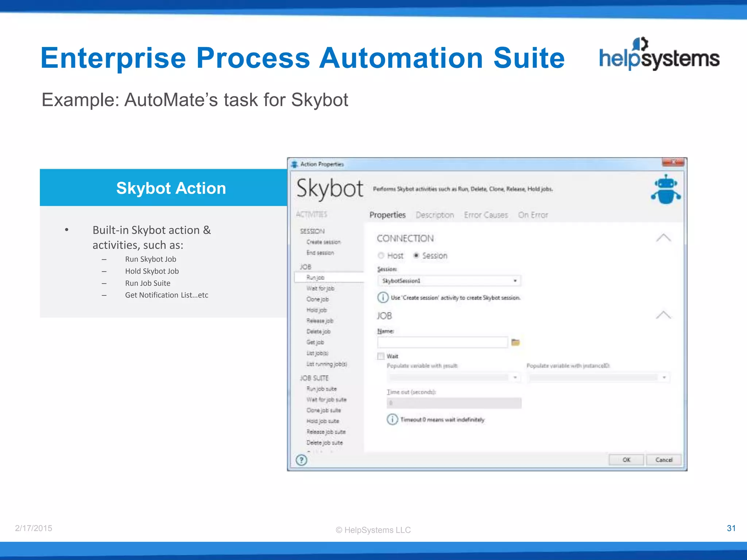Click the Hold Skybot Job bullet text
This screenshot has width=747, height=560.
pyautogui.click(x=152, y=271)
